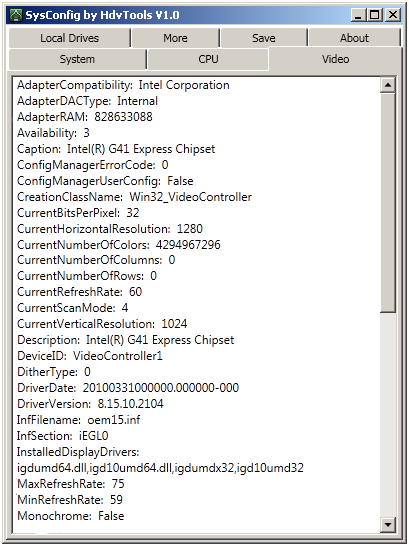Image resolution: width=409 pixels, height=546 pixels.
Task: Close the SysConfig window
Action: [x=393, y=15]
